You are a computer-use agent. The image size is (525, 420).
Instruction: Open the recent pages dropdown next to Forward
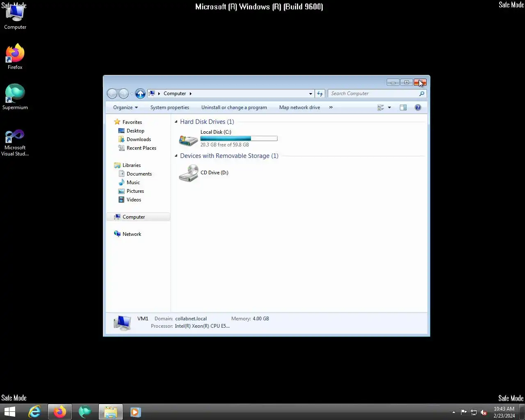pyautogui.click(x=132, y=94)
